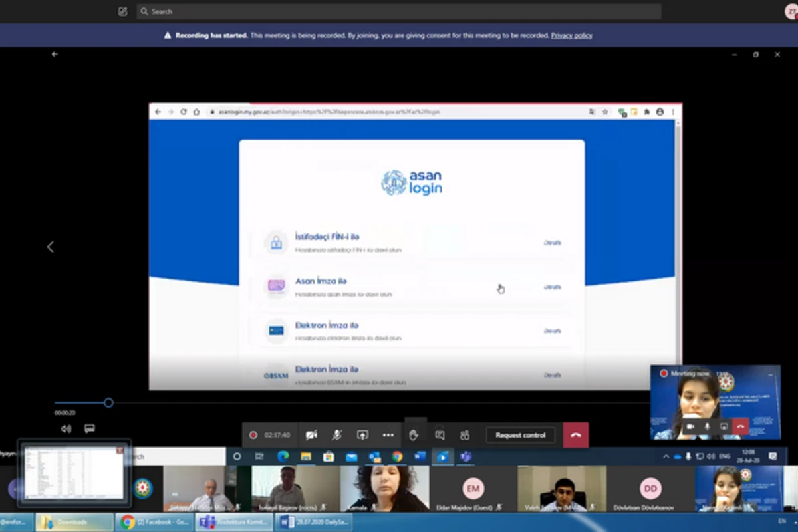
Task: Open details link for İstifadəçi FİN-i ilə
Action: 553,243
